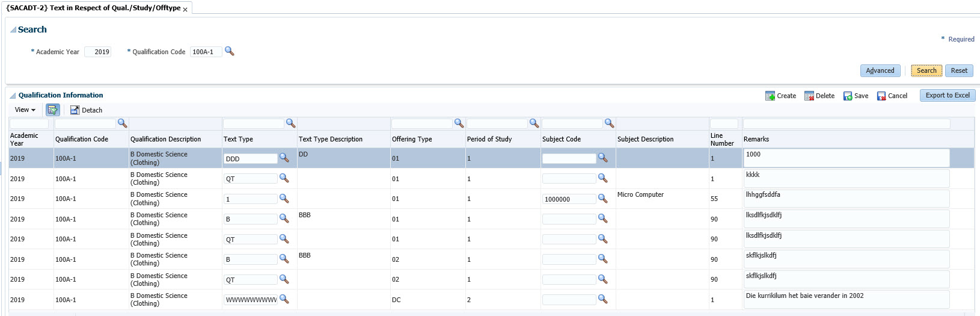Click the Cancel icon in toolbar
Screen dimensions: 980x316
881,96
